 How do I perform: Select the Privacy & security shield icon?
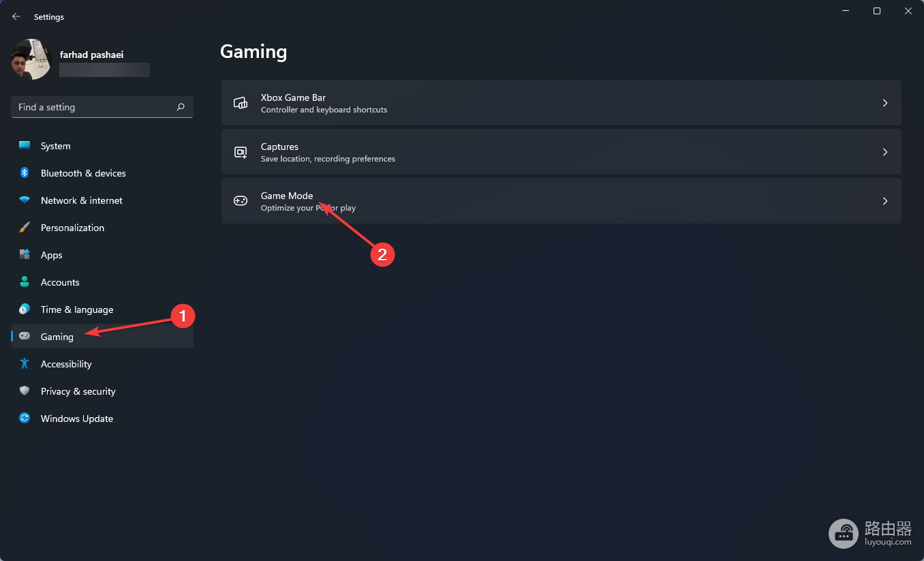(25, 391)
